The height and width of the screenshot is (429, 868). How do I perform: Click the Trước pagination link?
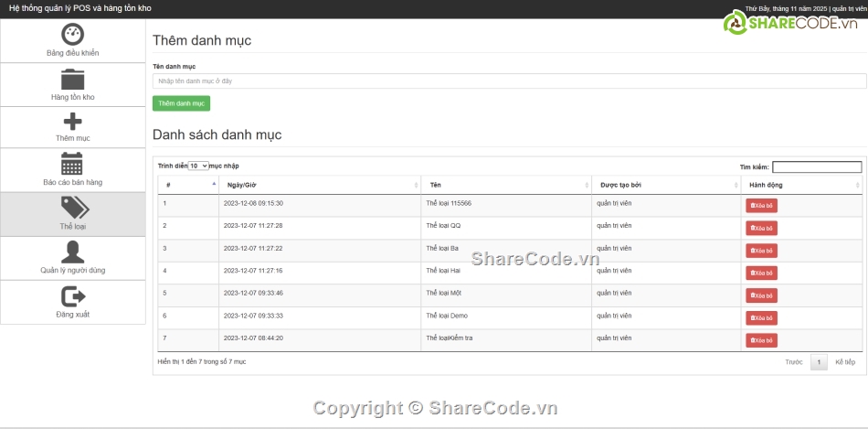[793, 362]
